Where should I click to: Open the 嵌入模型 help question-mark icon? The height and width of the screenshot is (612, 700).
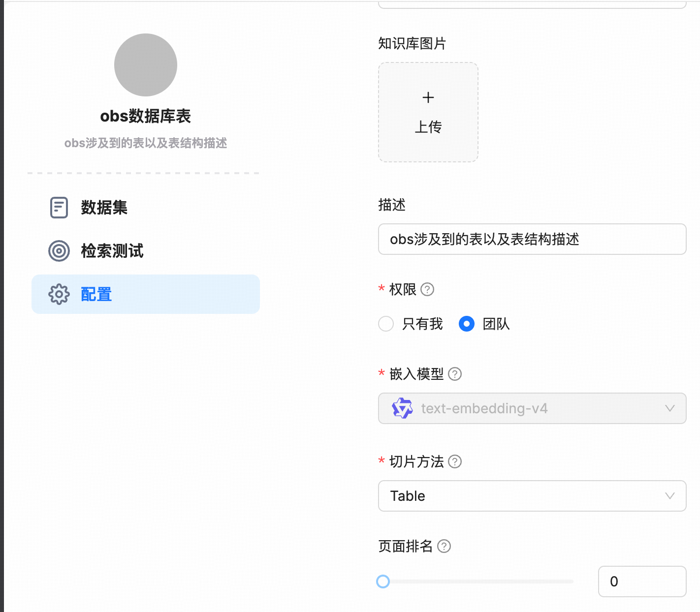(x=455, y=374)
